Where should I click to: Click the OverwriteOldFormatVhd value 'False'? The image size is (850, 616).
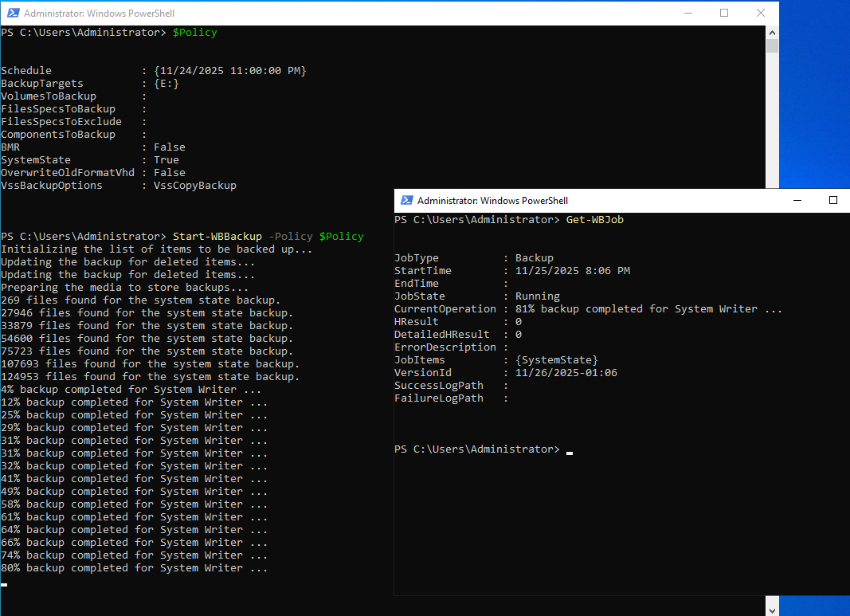pos(169,172)
